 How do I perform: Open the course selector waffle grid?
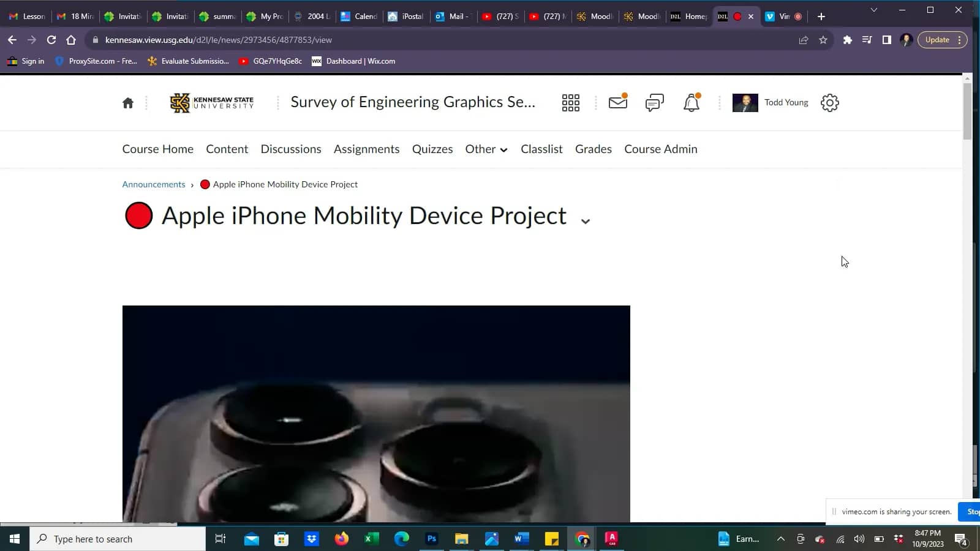[x=570, y=102]
